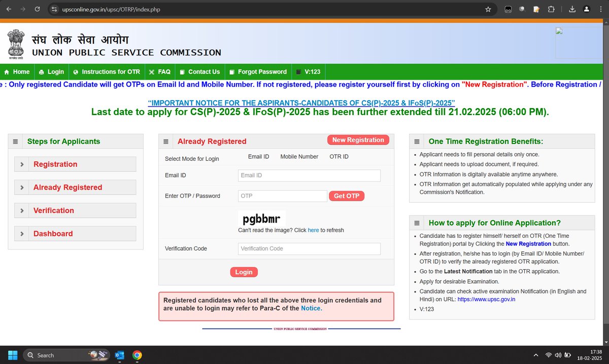Show hidden tray icons chevron
The image size is (609, 364).
536,355
